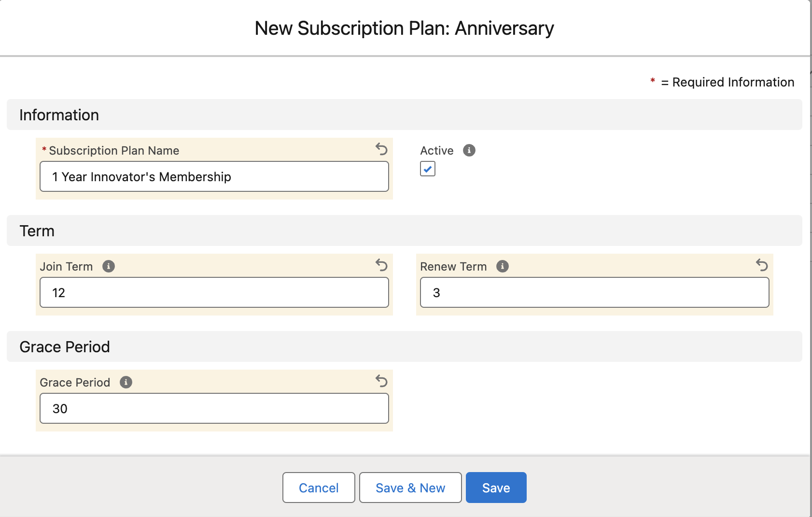Focus the Join Term input with 12

click(214, 292)
